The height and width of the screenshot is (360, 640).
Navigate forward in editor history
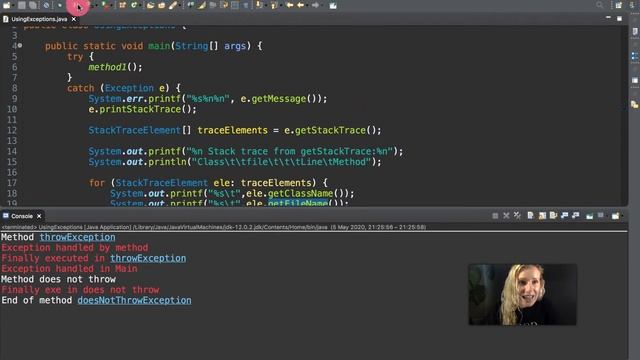[x=315, y=5]
